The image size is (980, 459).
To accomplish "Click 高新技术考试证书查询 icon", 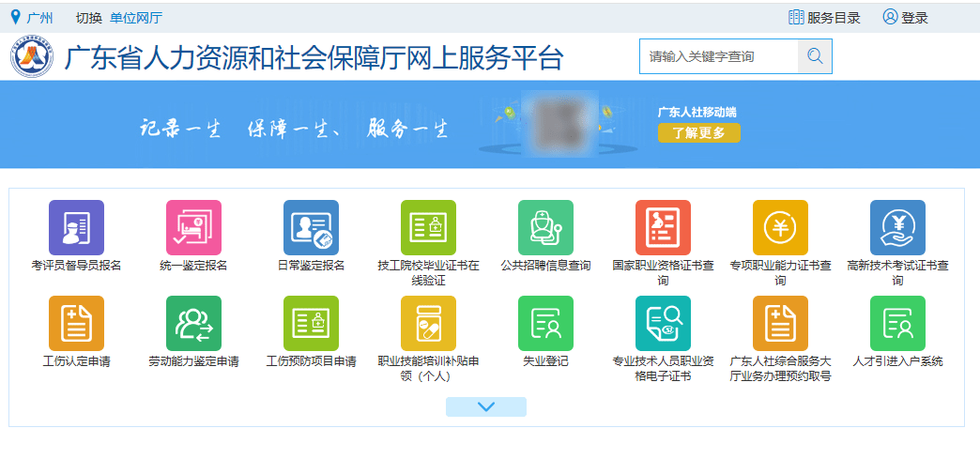I will (897, 228).
